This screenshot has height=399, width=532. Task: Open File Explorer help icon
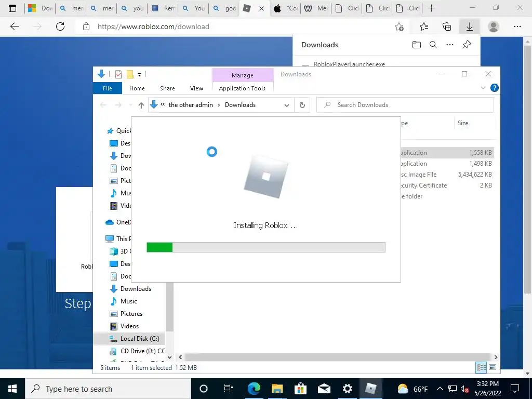495,88
